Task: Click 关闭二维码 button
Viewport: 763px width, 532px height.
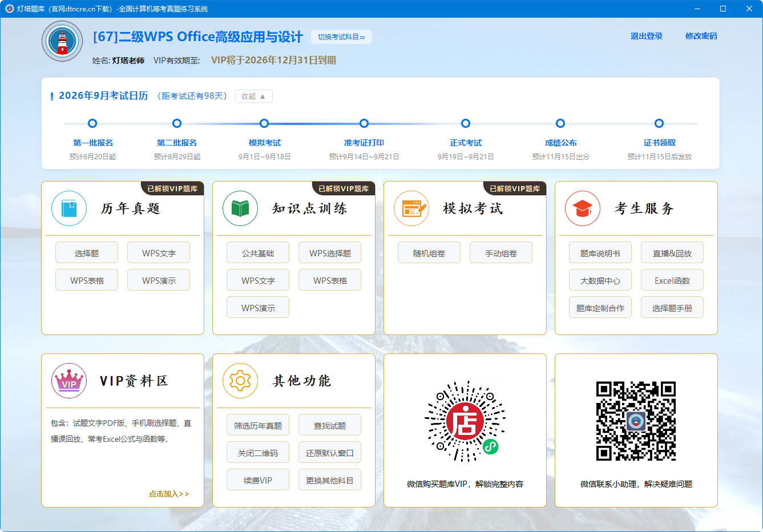Action: 258,453
